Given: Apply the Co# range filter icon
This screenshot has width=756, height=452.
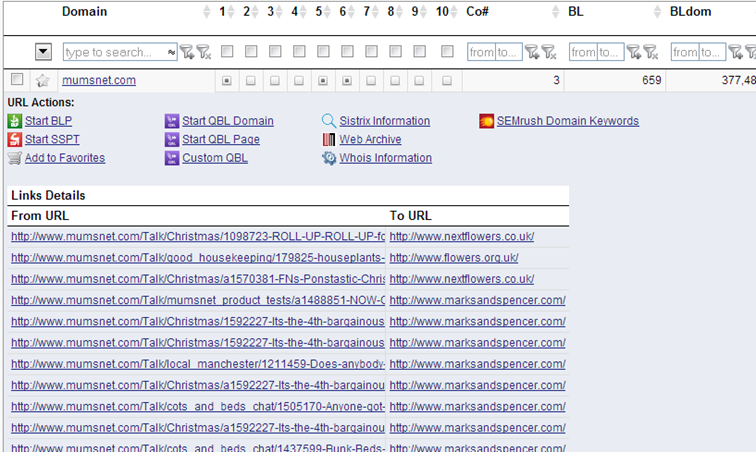Looking at the screenshot, I should click(532, 52).
